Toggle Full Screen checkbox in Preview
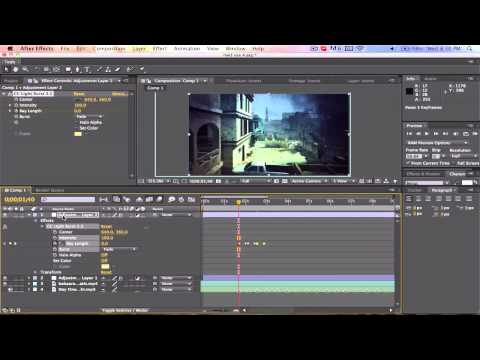The width and height of the screenshot is (480, 360). coord(454,163)
